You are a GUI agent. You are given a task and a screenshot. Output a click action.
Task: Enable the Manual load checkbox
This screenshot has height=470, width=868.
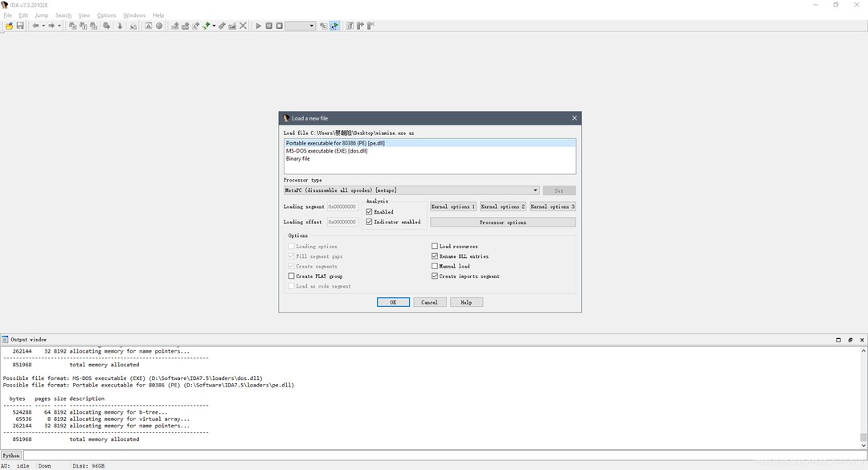[x=435, y=266]
